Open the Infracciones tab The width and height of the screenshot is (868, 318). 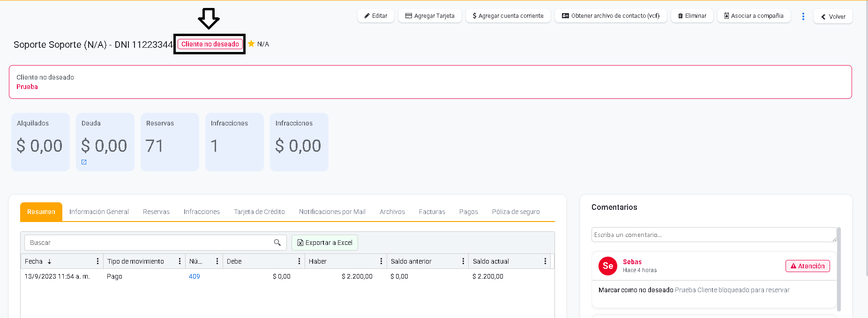pos(202,212)
